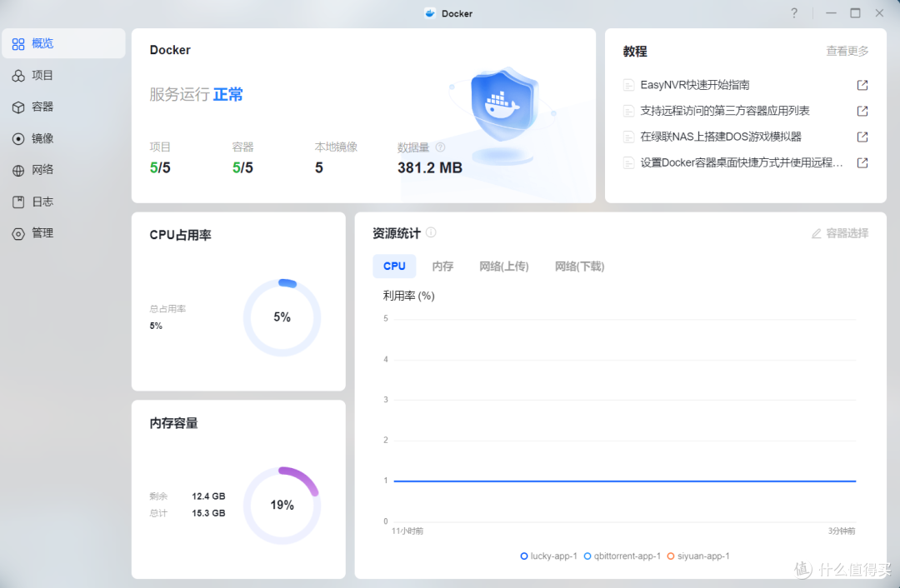900x588 pixels.
Task: Click the 服务运行 正常 status text
Action: 197,94
